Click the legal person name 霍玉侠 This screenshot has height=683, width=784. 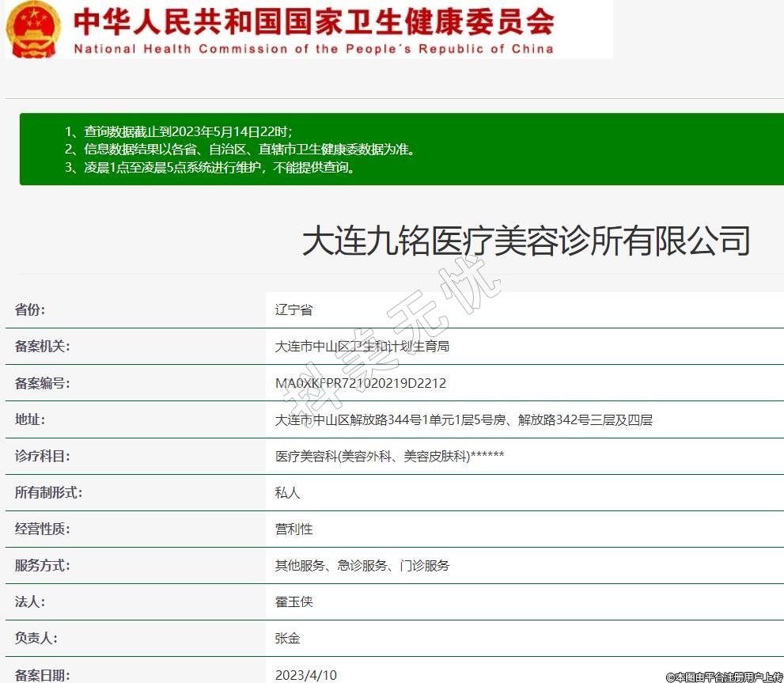[294, 601]
